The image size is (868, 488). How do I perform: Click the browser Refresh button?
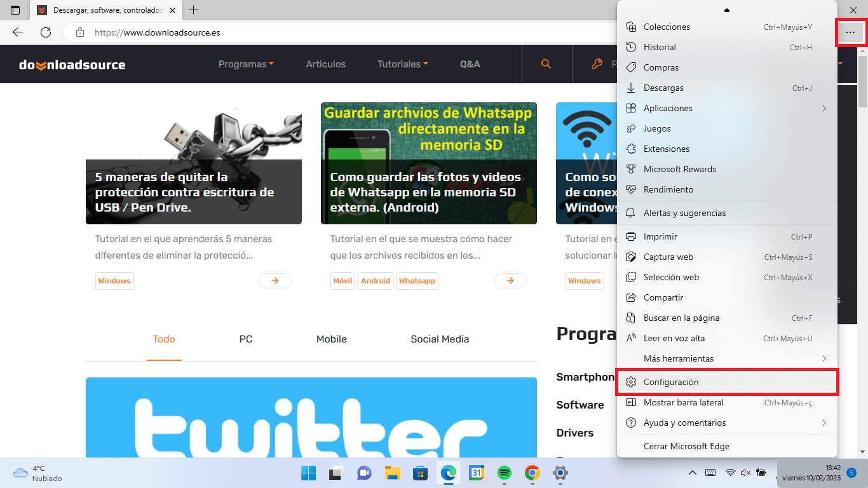tap(46, 32)
